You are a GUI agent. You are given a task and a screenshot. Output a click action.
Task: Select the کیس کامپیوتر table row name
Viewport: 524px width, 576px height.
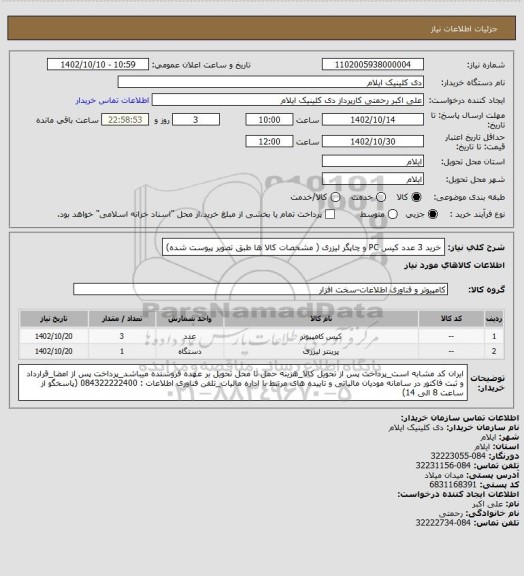[321, 336]
